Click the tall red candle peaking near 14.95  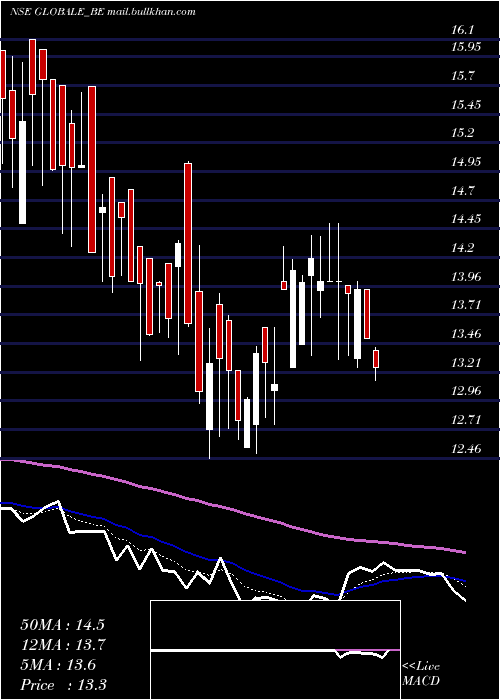(x=188, y=243)
